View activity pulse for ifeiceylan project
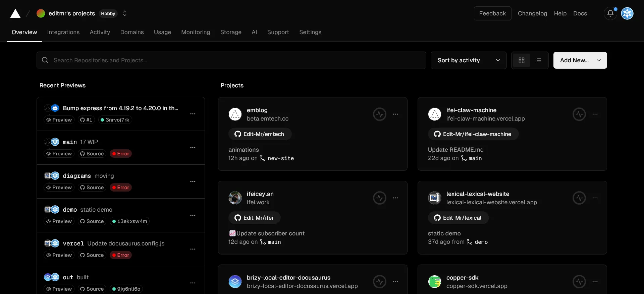The image size is (644, 294). coord(380,198)
